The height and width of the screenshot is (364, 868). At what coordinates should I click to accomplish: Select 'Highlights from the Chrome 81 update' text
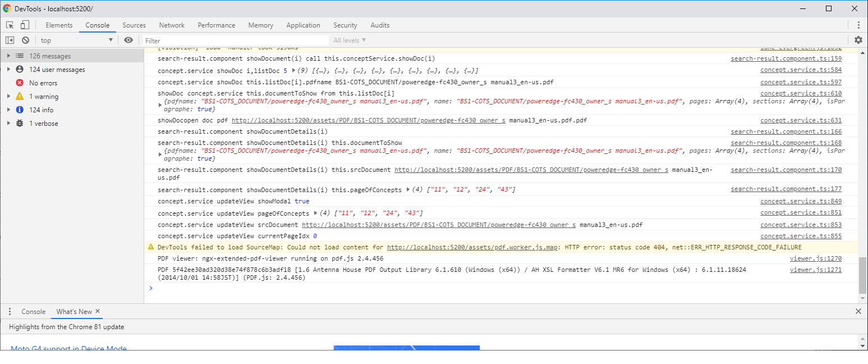coord(66,327)
